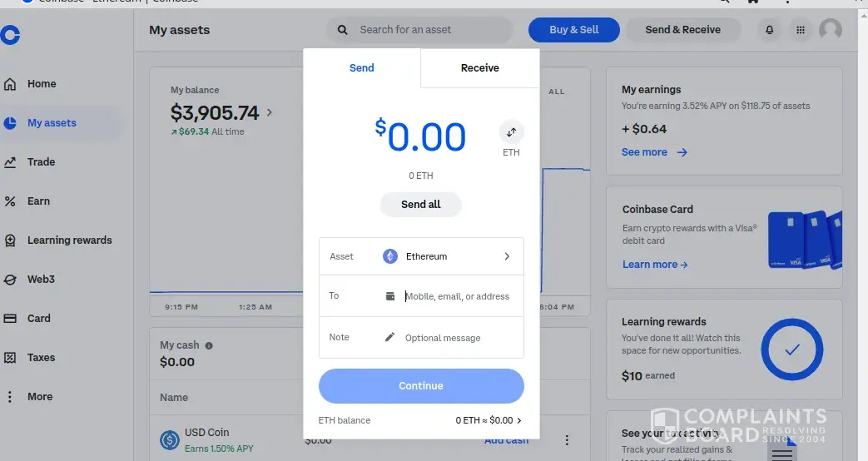Click the $3,905.74 balance amount
Viewport: 868px width, 461px height.
(215, 113)
